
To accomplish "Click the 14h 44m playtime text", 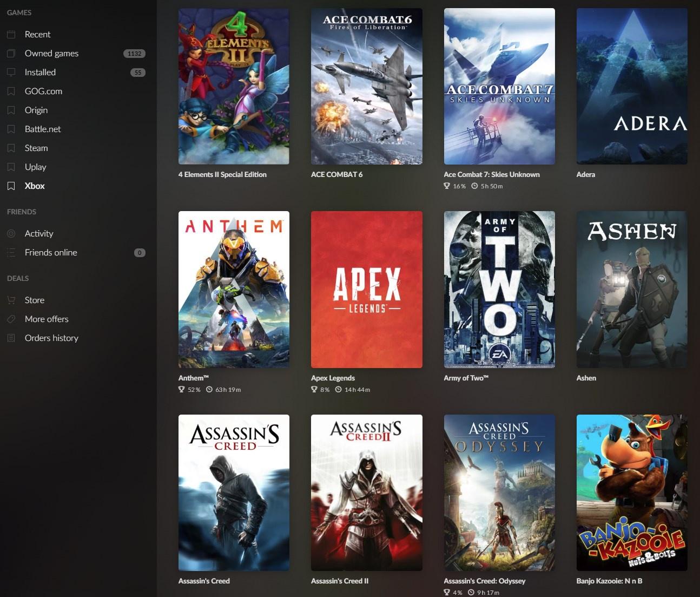I will tap(358, 390).
